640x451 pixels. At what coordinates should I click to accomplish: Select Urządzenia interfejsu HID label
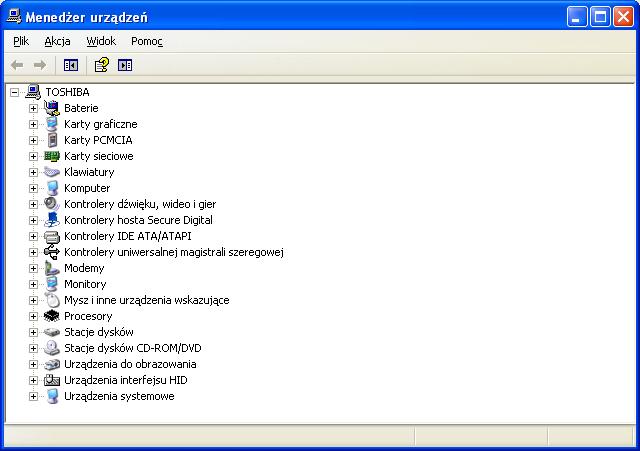pyautogui.click(x=126, y=380)
